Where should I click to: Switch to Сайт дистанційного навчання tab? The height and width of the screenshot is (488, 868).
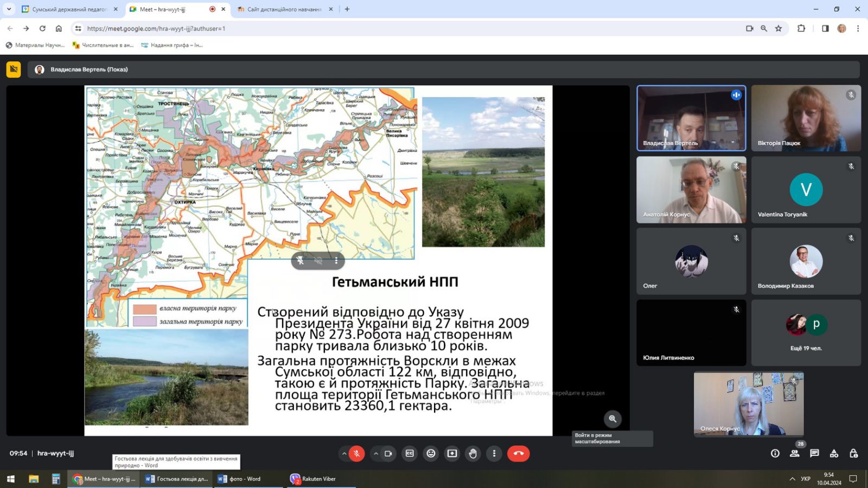284,9
